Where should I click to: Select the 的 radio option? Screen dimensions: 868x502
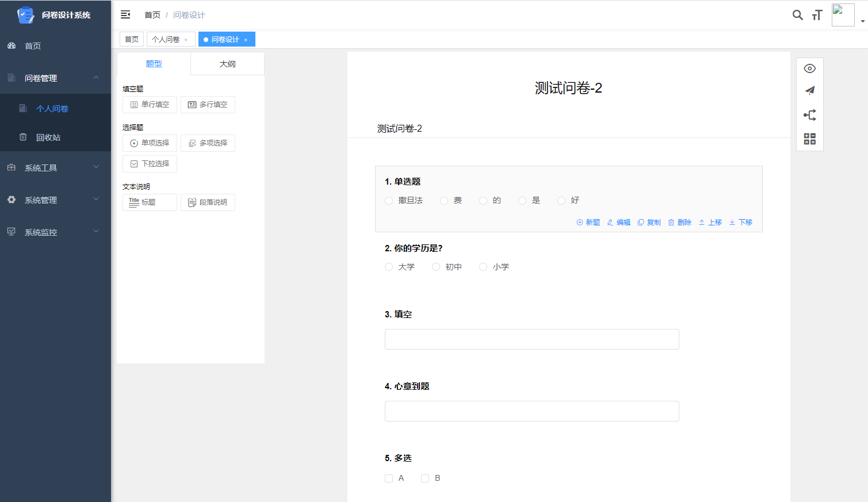(x=483, y=201)
